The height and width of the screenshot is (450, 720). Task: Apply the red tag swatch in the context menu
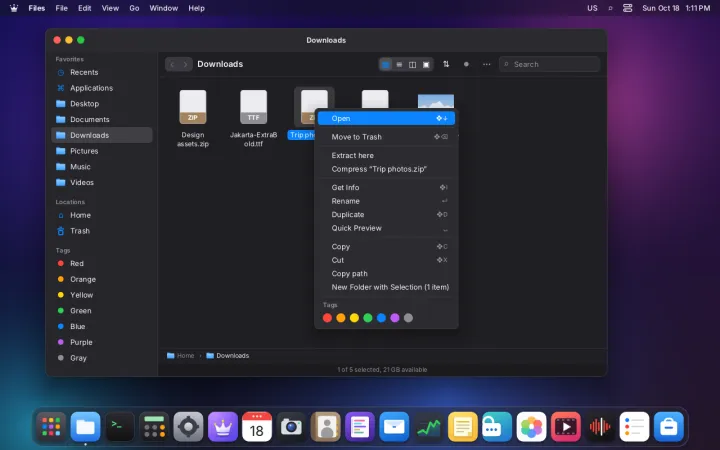click(x=327, y=318)
